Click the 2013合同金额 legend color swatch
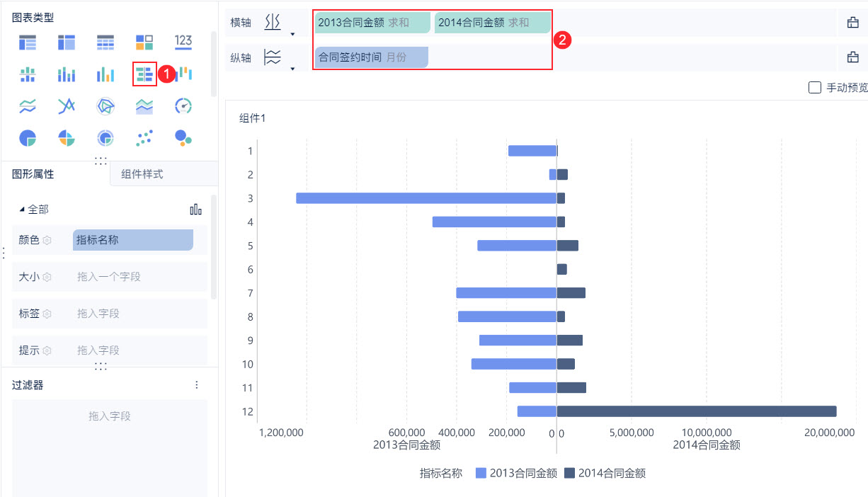Screen dimensions: 868x497 pyautogui.click(x=481, y=474)
